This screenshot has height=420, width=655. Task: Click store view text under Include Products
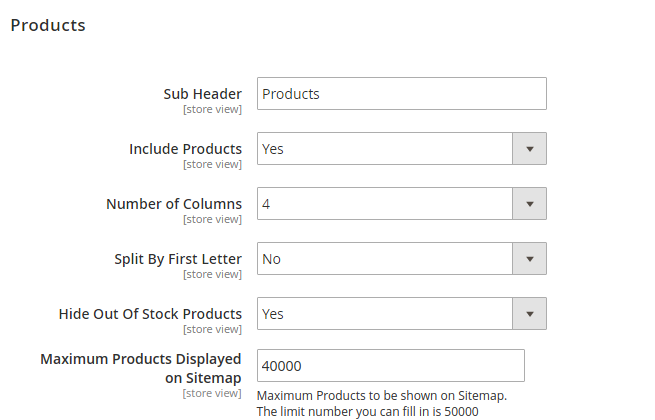212,164
